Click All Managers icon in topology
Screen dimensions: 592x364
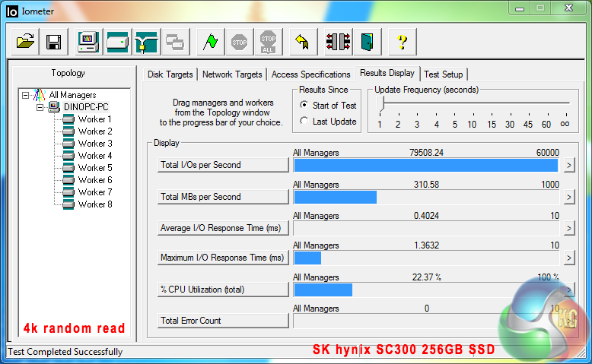click(40, 95)
